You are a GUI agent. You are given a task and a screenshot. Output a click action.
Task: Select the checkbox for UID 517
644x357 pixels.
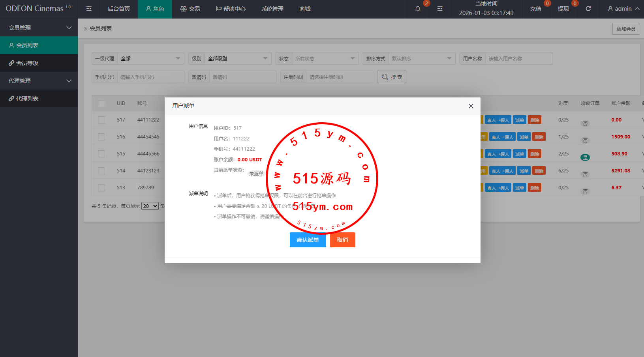point(101,120)
